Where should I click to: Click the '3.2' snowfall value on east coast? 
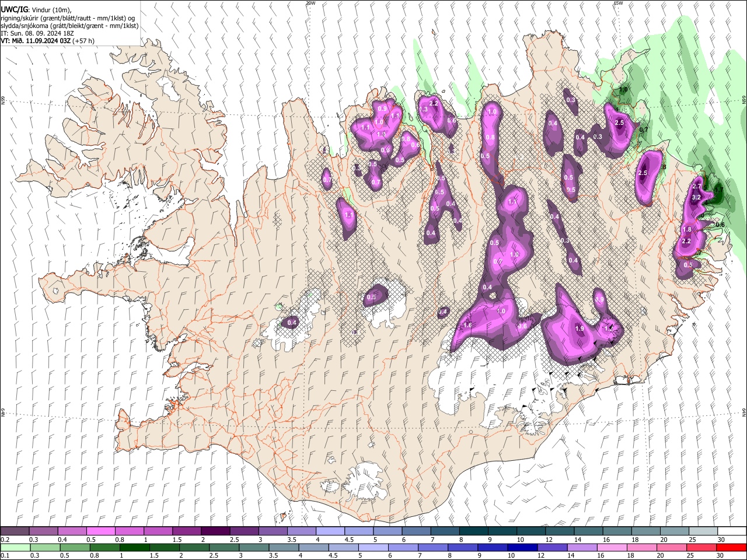pyautogui.click(x=696, y=198)
